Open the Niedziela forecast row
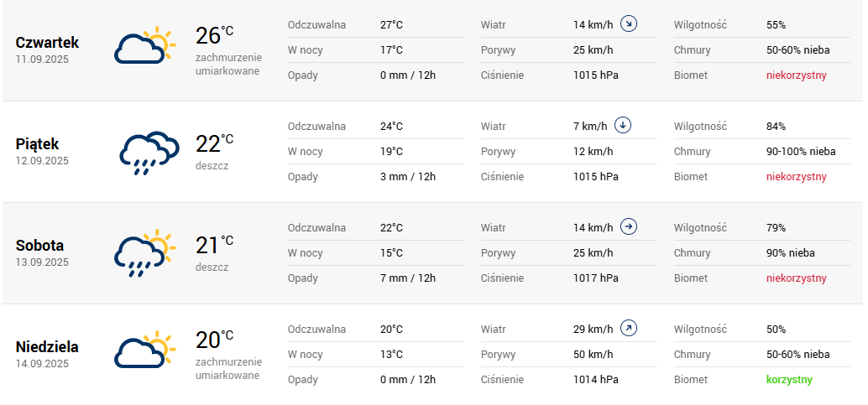 47,346
